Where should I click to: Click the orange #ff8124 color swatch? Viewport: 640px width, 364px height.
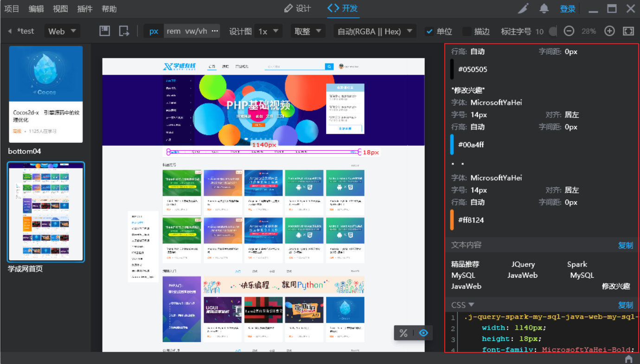452,220
